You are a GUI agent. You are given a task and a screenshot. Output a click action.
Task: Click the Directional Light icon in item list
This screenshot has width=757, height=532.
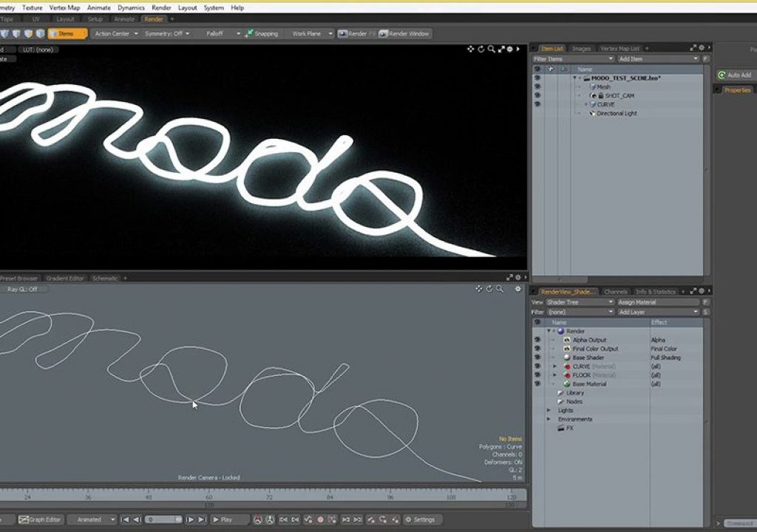pos(592,114)
